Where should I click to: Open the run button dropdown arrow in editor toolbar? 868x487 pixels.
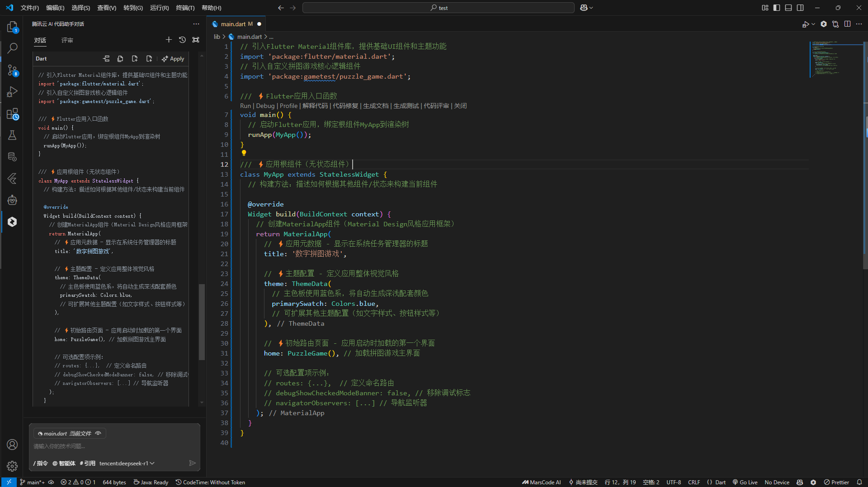[813, 24]
